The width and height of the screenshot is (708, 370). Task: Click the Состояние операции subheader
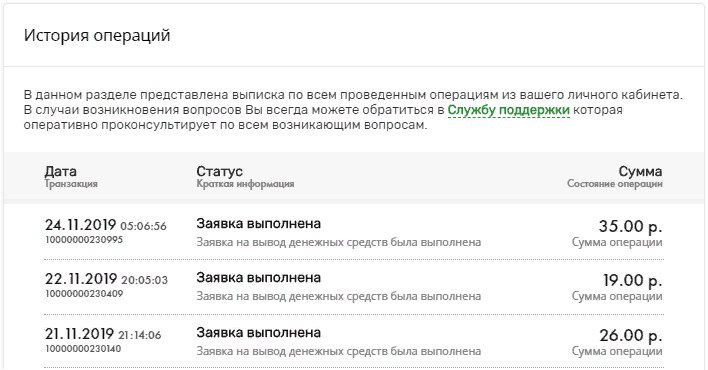(615, 184)
